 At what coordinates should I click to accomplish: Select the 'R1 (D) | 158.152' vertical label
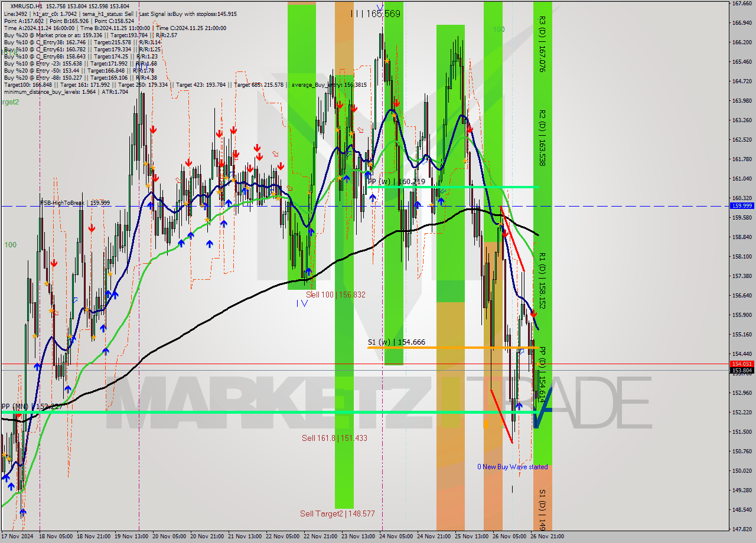pyautogui.click(x=542, y=281)
